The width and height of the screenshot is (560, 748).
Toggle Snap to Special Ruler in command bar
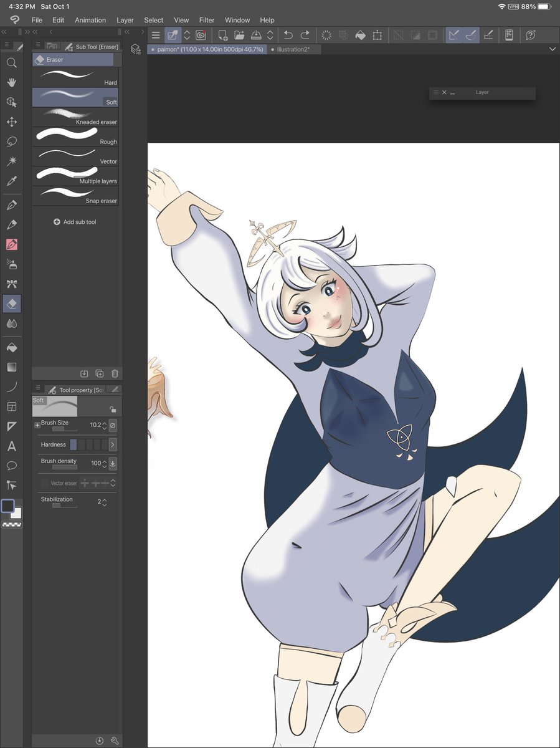[x=471, y=36]
